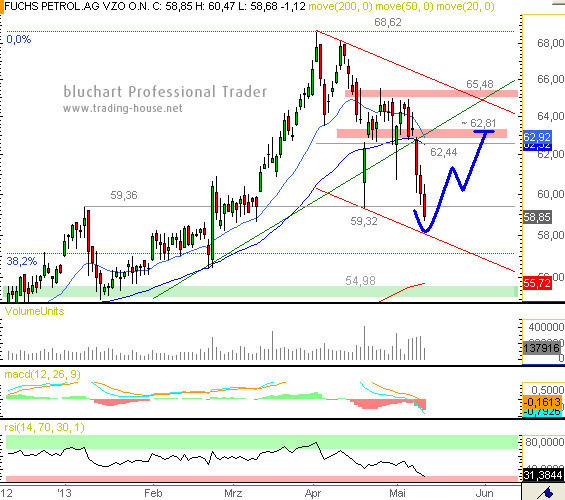The height and width of the screenshot is (500, 565).
Task: Click the orange marker beside FUCHS PETROL title
Action: tap(1, 6)
